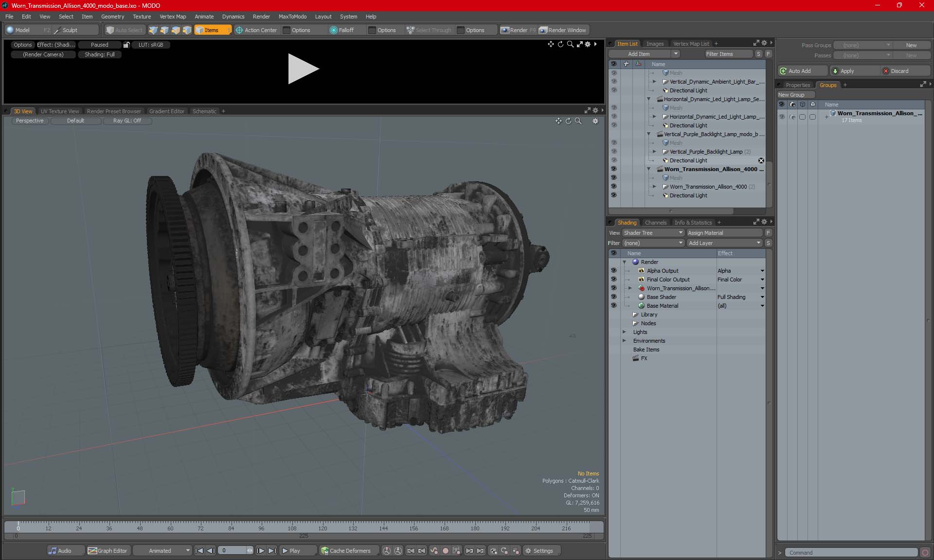Viewport: 934px width, 560px height.
Task: Click frame 120 on the timeline
Action: (323, 528)
